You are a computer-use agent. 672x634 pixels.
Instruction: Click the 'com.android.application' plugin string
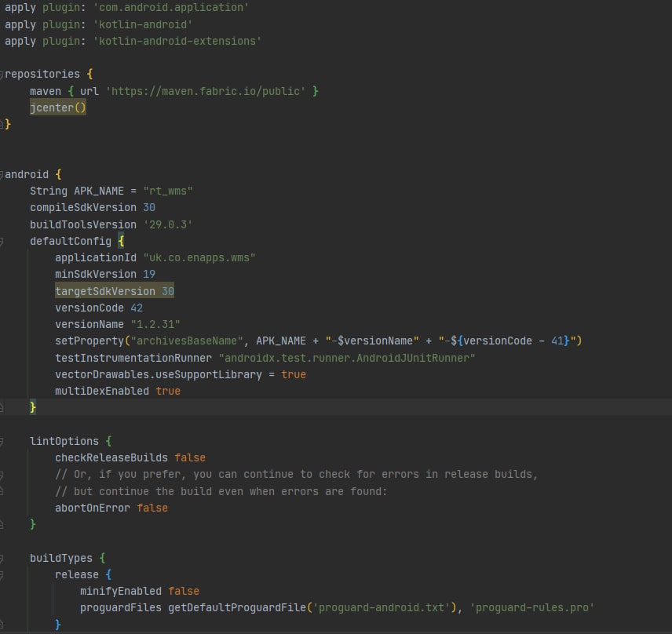[171, 8]
